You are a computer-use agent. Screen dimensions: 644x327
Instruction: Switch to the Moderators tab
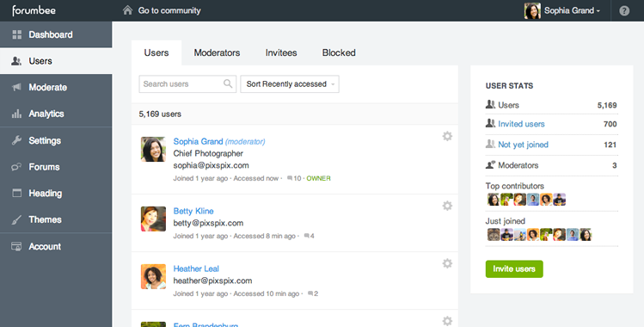[217, 52]
